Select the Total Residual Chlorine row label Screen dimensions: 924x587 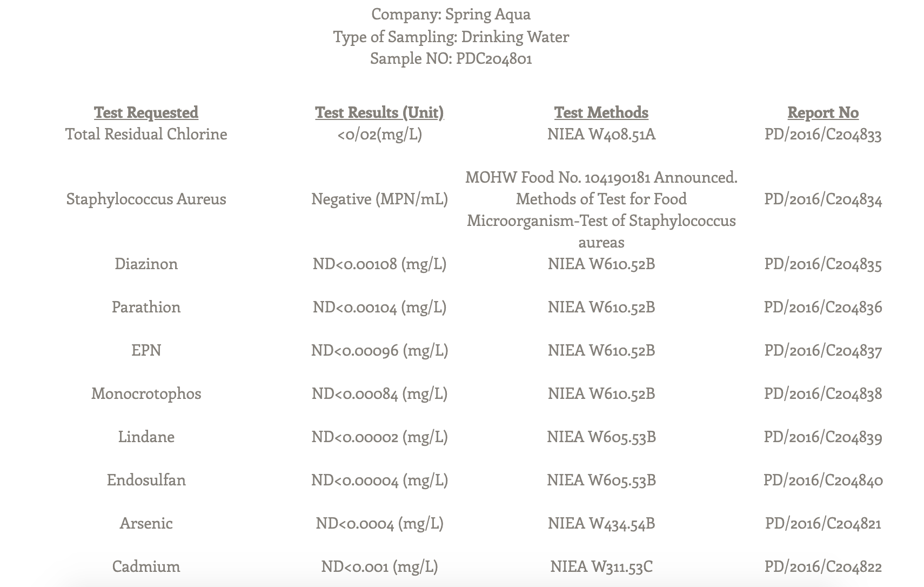(146, 134)
